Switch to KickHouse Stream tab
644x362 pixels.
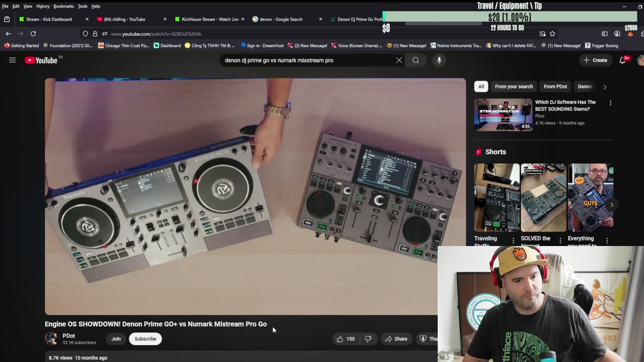[210, 19]
